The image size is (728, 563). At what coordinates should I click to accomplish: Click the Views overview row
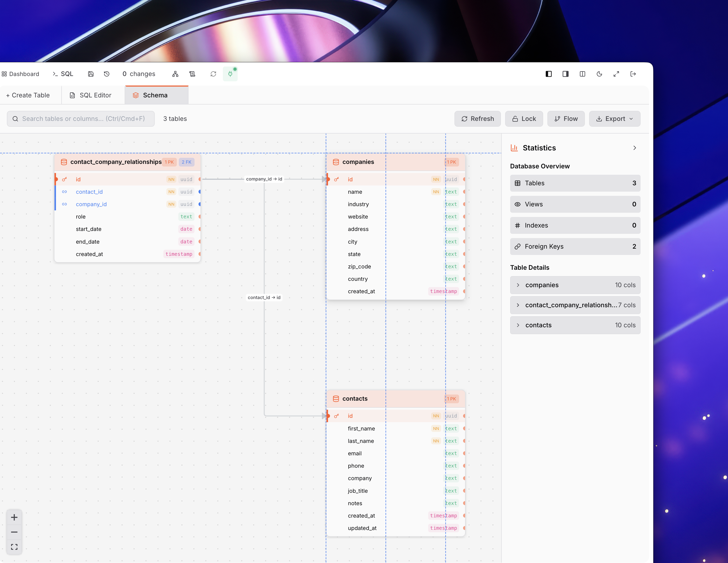[x=575, y=204]
